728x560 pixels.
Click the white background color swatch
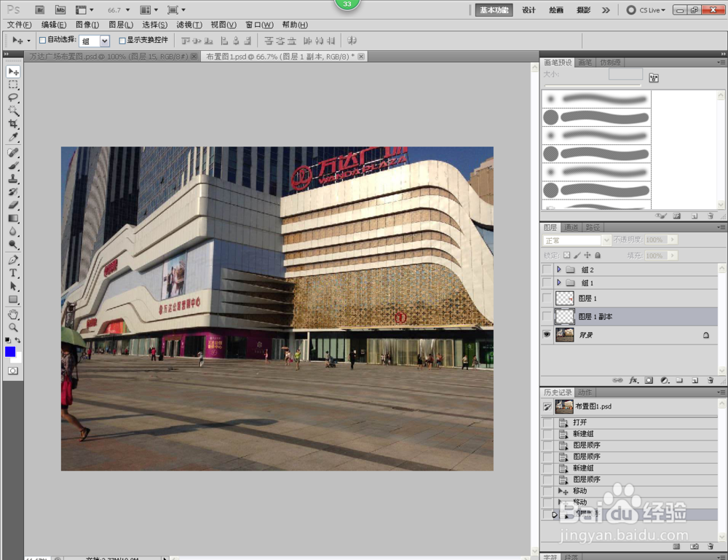point(17,359)
